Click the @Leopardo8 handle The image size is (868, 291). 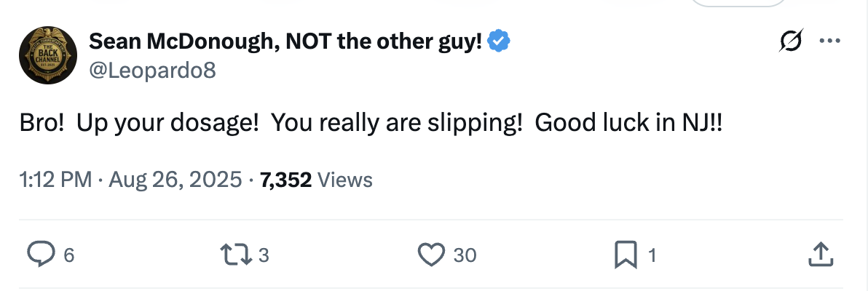coord(152,70)
